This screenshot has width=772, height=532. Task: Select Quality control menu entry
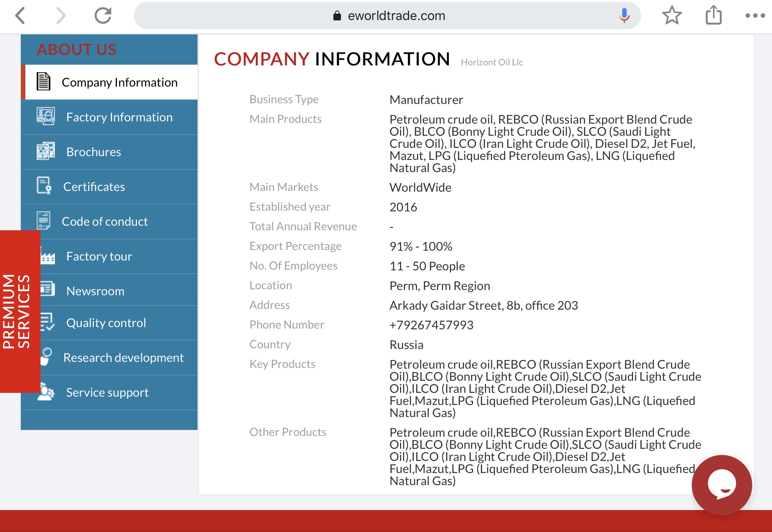[106, 323]
